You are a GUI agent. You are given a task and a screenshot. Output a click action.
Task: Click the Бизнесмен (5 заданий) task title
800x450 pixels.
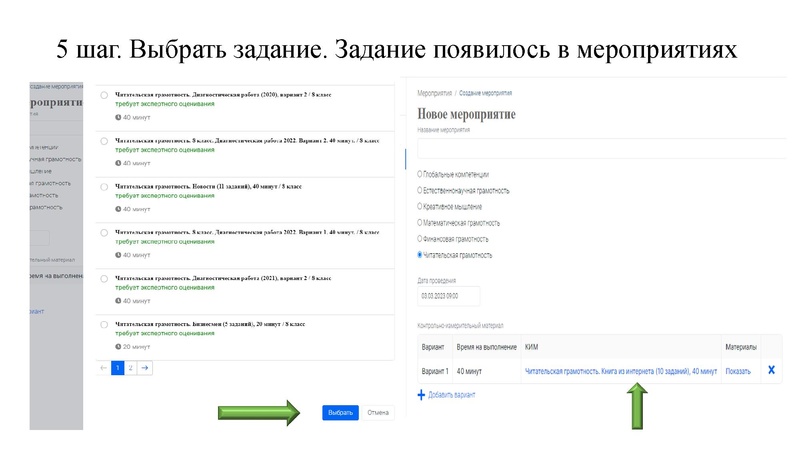[210, 324]
